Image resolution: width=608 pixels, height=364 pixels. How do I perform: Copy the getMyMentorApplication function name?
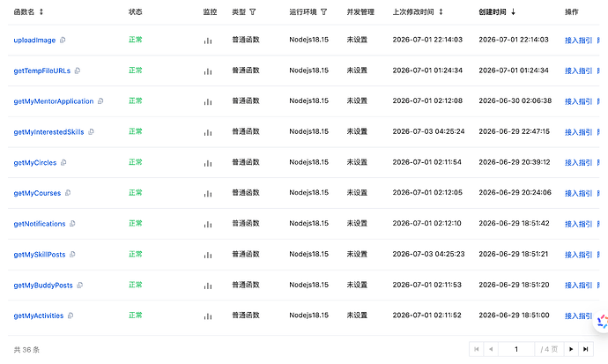[100, 101]
